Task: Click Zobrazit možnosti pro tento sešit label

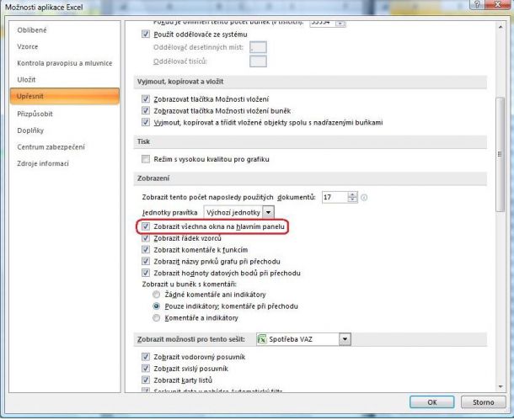Action: (191, 339)
